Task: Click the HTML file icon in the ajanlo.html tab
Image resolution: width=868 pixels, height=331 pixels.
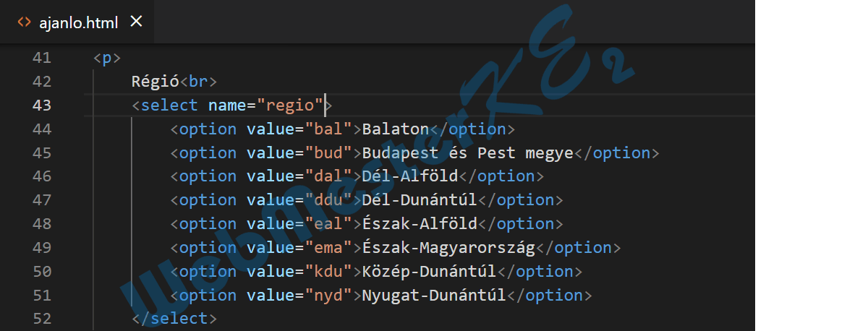Action: click(x=24, y=22)
